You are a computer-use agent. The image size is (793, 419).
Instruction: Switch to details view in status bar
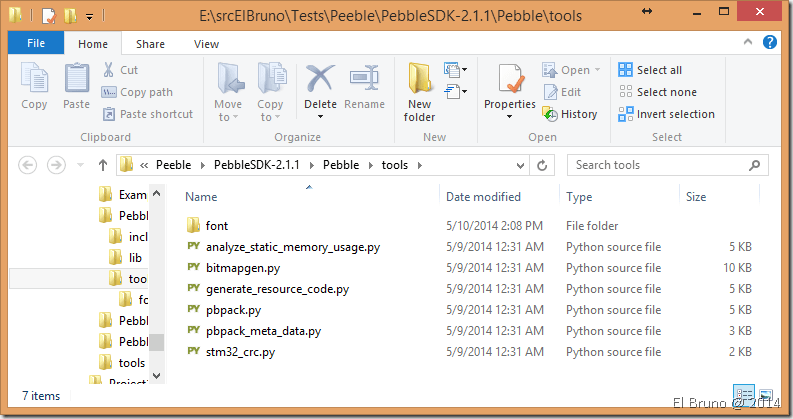pyautogui.click(x=745, y=394)
